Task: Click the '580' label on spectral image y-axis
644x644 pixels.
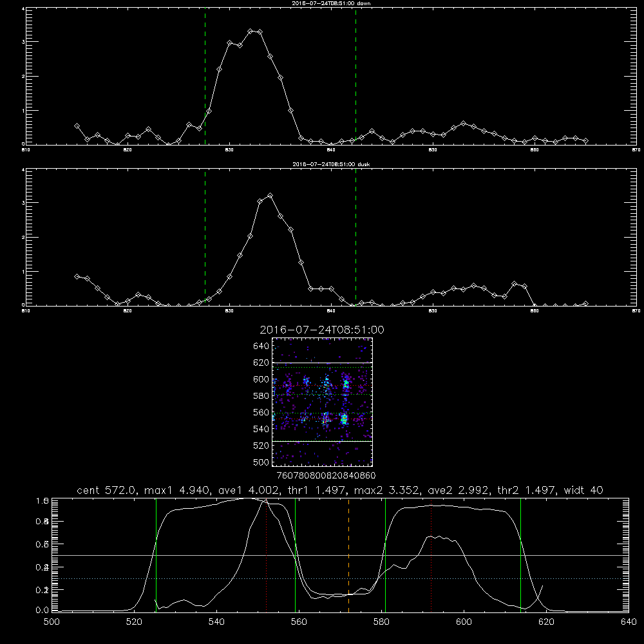Action: pos(261,396)
